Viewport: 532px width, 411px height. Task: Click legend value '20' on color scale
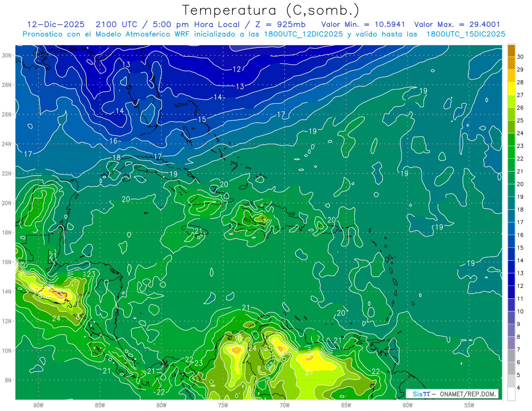520,184
